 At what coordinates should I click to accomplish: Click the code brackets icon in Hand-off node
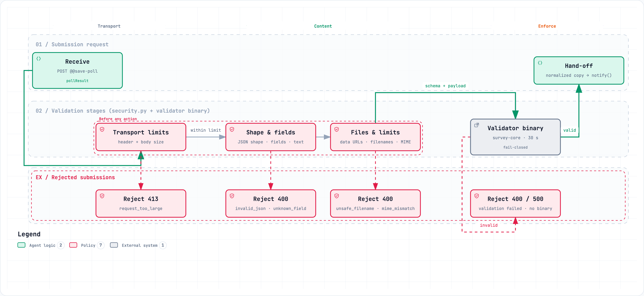pyautogui.click(x=540, y=63)
